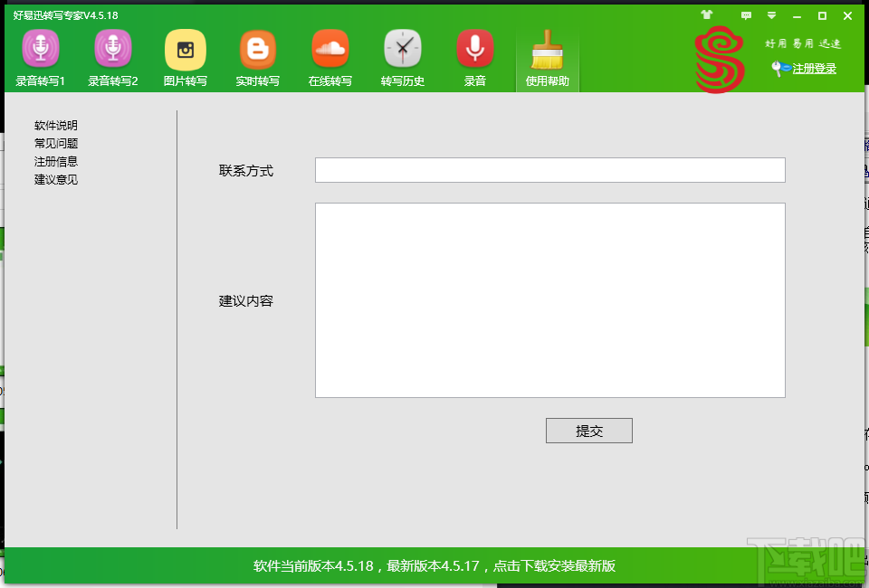View 转写历史 transcription history
The image size is (869, 588).
click(402, 56)
